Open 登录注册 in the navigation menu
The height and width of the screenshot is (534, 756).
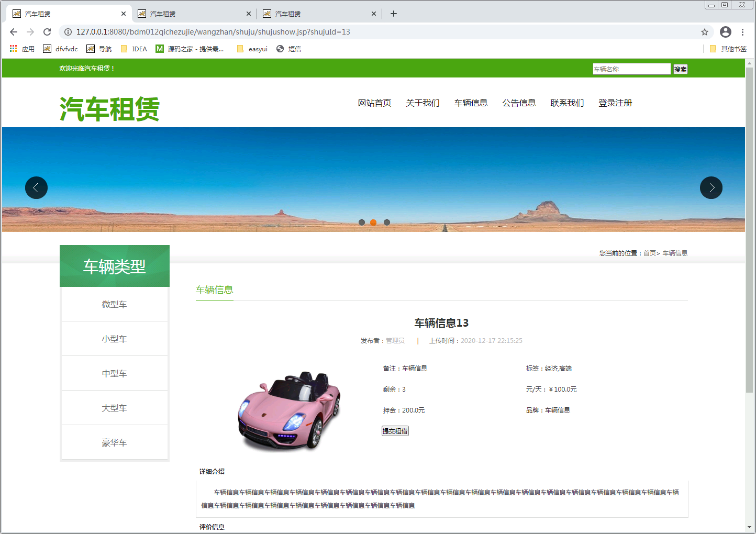click(615, 103)
